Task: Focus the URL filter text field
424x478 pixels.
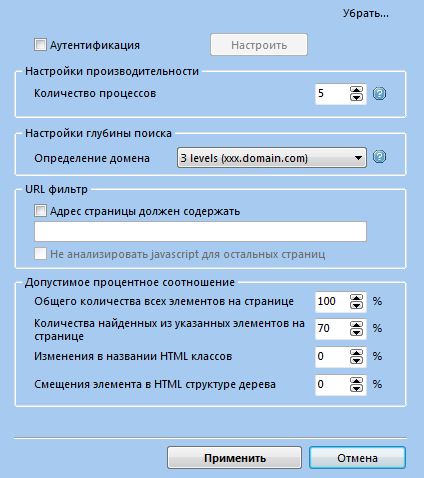Action: [200, 231]
